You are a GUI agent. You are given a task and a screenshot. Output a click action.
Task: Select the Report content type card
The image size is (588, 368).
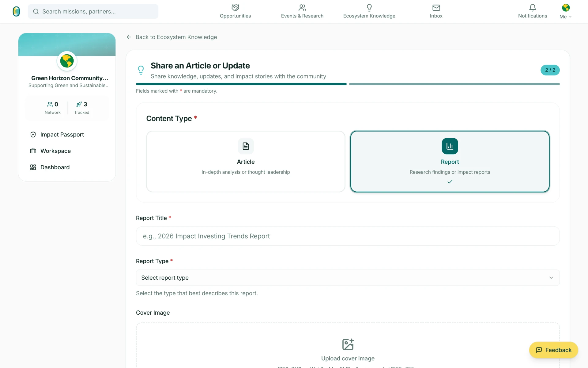[x=450, y=162]
